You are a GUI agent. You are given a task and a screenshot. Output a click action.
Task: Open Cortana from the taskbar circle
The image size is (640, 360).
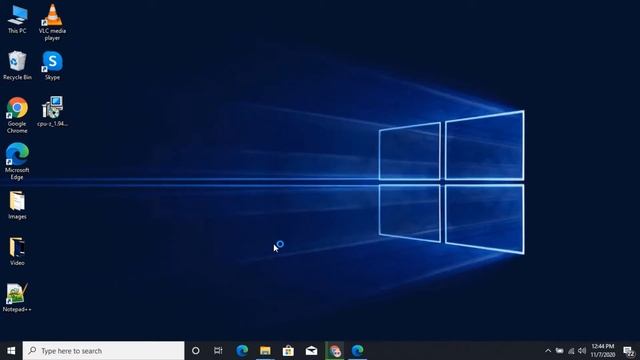196,351
